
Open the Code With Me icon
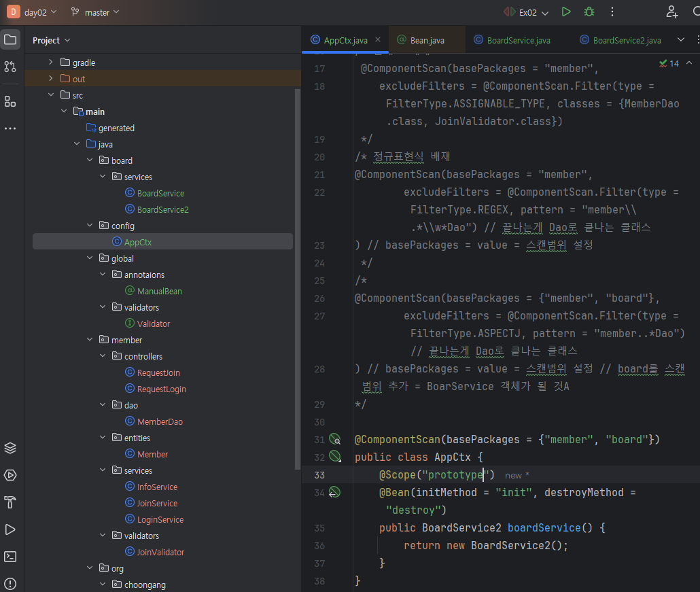pyautogui.click(x=672, y=12)
